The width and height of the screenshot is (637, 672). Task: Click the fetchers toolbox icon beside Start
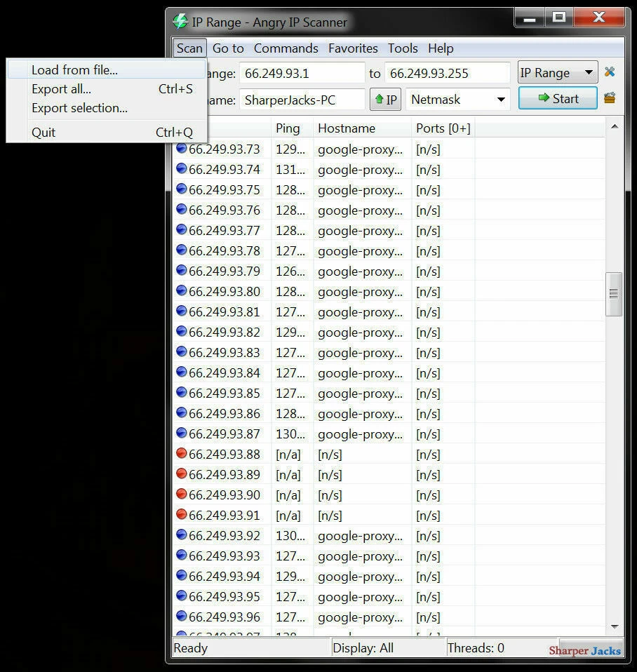(x=608, y=99)
